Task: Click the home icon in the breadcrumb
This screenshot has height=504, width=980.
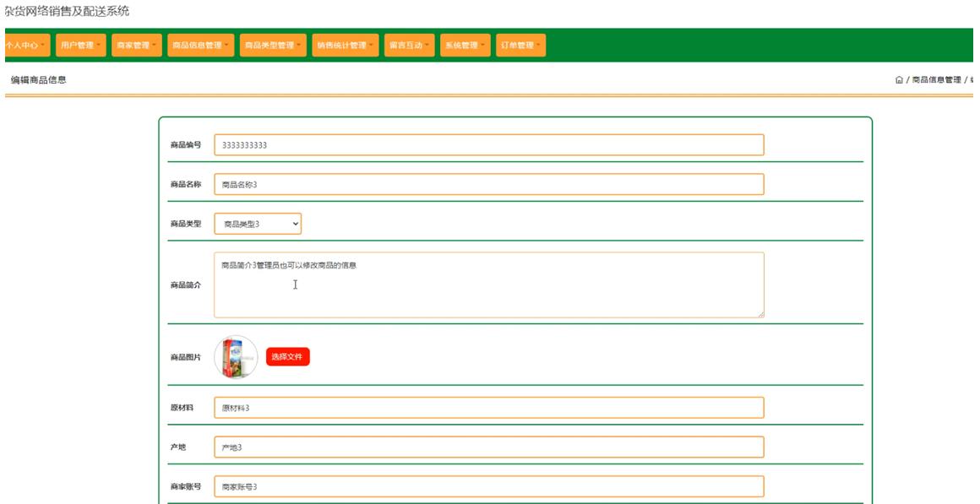Action: click(899, 80)
